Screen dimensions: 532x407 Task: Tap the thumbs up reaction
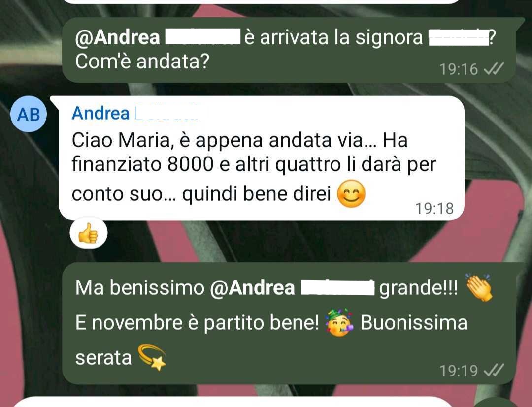[89, 233]
